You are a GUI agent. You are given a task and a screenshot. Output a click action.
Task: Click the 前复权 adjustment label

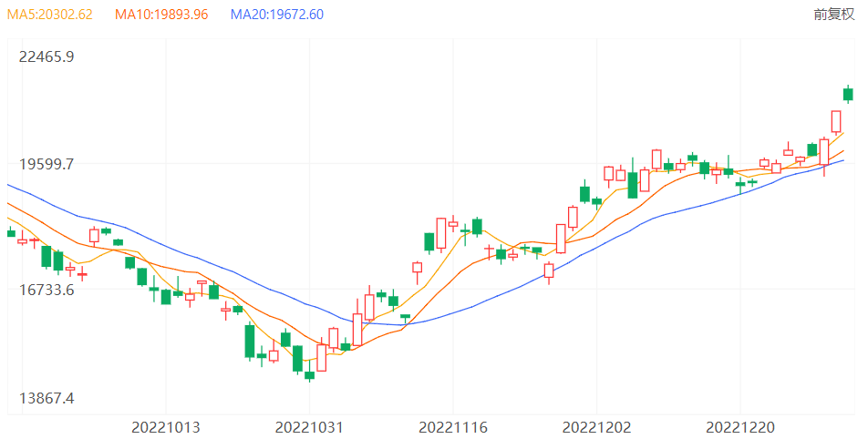coord(833,15)
